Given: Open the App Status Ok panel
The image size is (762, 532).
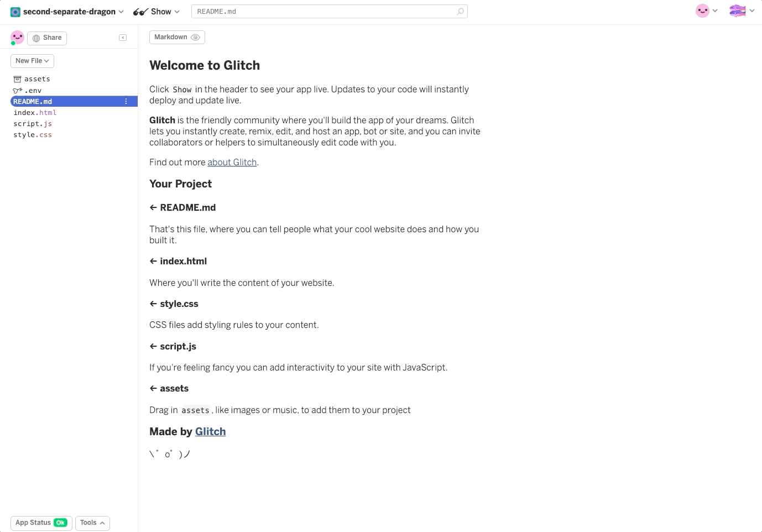Looking at the screenshot, I should pyautogui.click(x=41, y=523).
